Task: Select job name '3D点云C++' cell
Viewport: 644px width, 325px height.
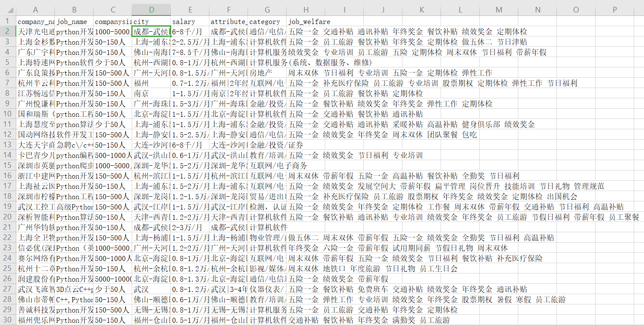Action: click(x=74, y=289)
